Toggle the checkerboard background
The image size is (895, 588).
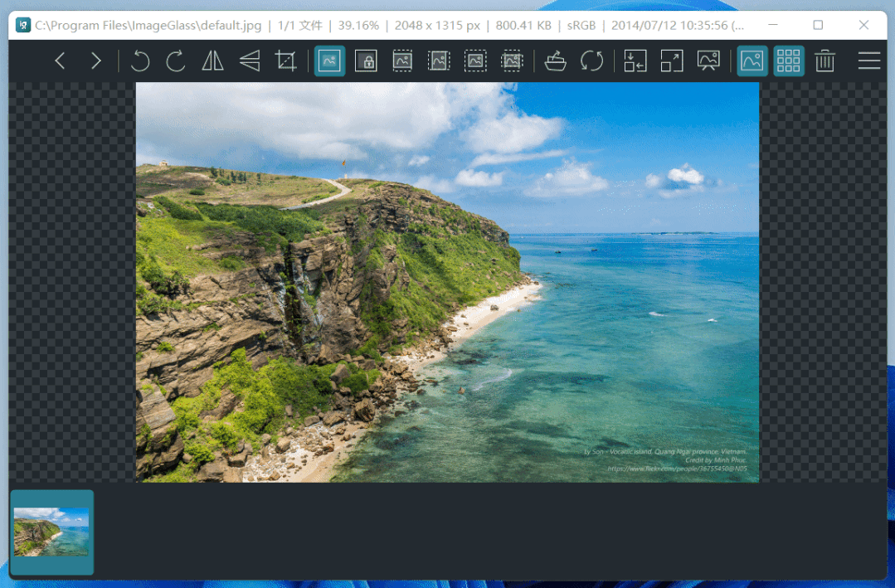[788, 61]
